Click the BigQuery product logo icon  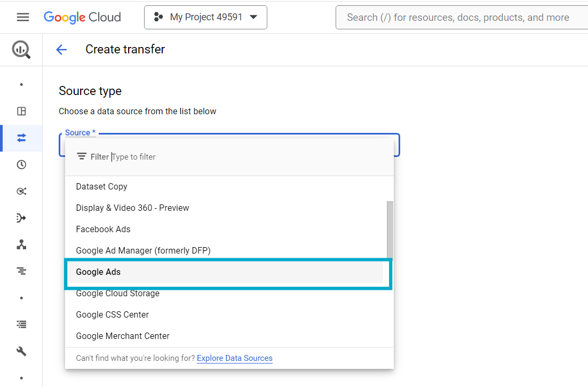21,50
